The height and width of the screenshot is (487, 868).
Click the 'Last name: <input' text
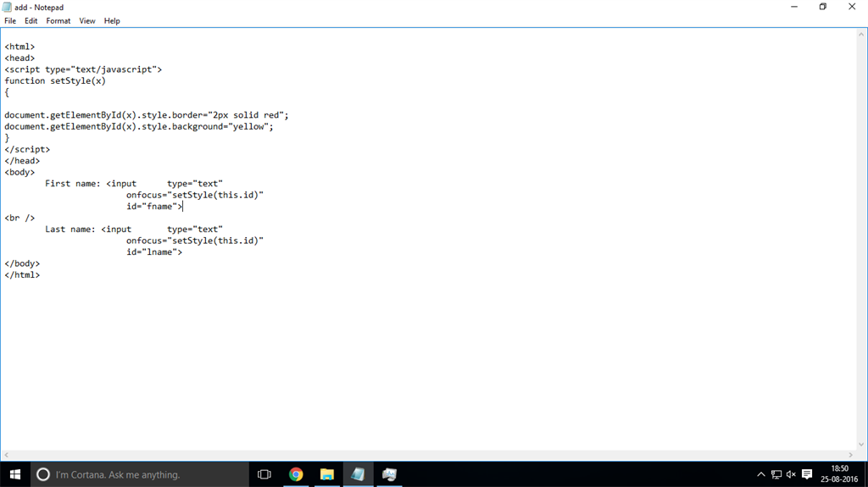click(x=88, y=230)
